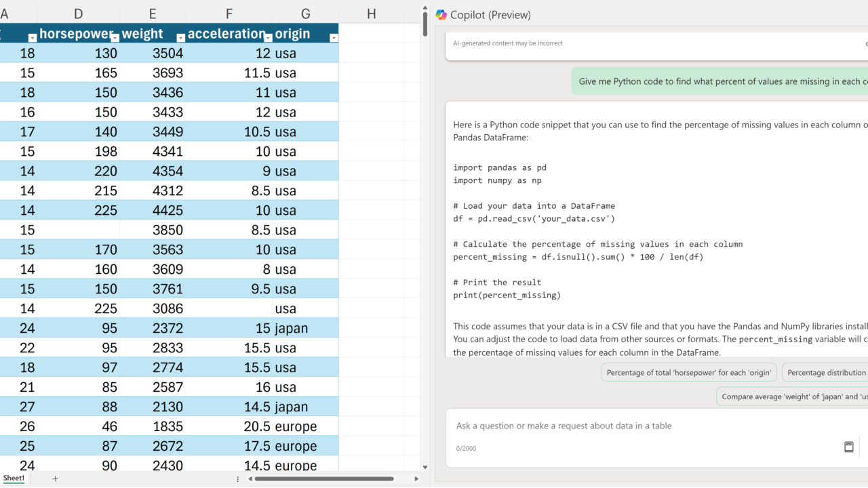Screen dimensions: 868x488
Task: Focus the 'Ask a question' input box
Action: point(644,426)
